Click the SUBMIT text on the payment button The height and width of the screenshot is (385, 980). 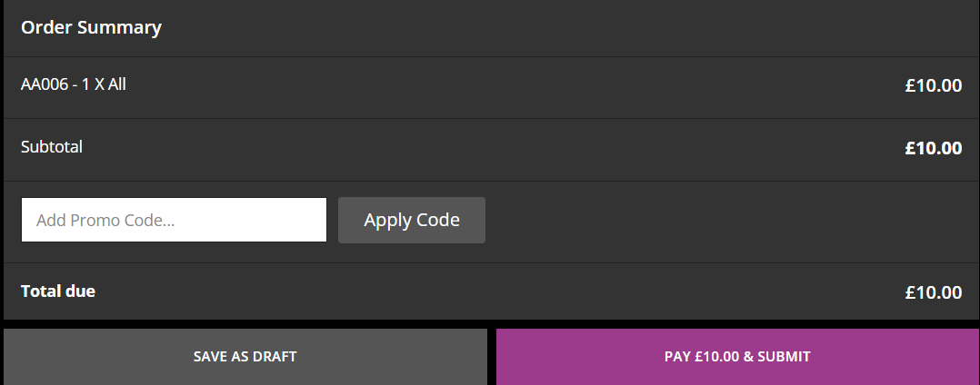coord(784,357)
